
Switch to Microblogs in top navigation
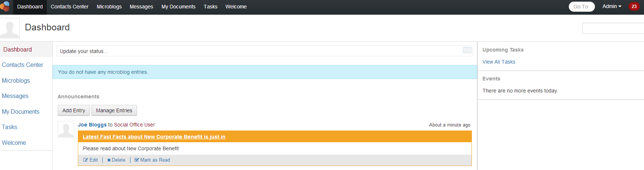[109, 7]
